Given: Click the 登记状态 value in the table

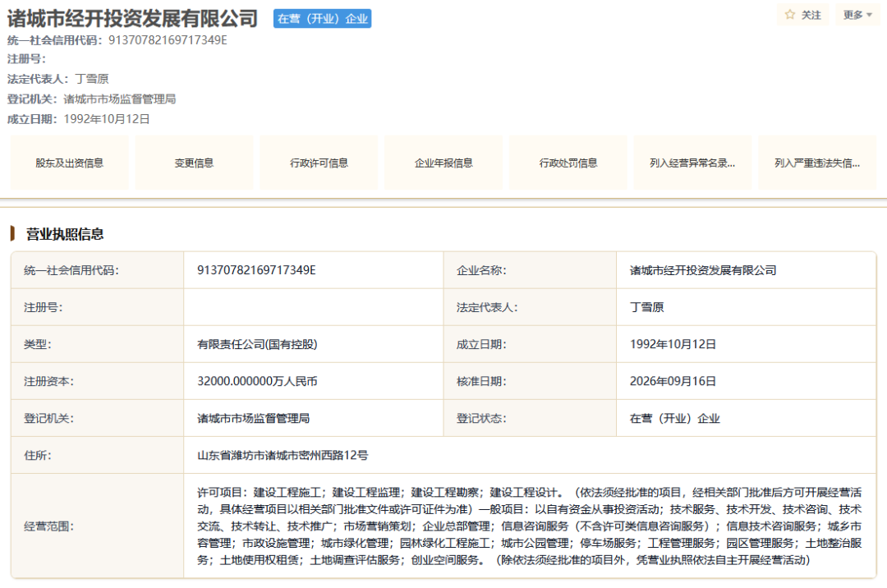Looking at the screenshot, I should [675, 418].
